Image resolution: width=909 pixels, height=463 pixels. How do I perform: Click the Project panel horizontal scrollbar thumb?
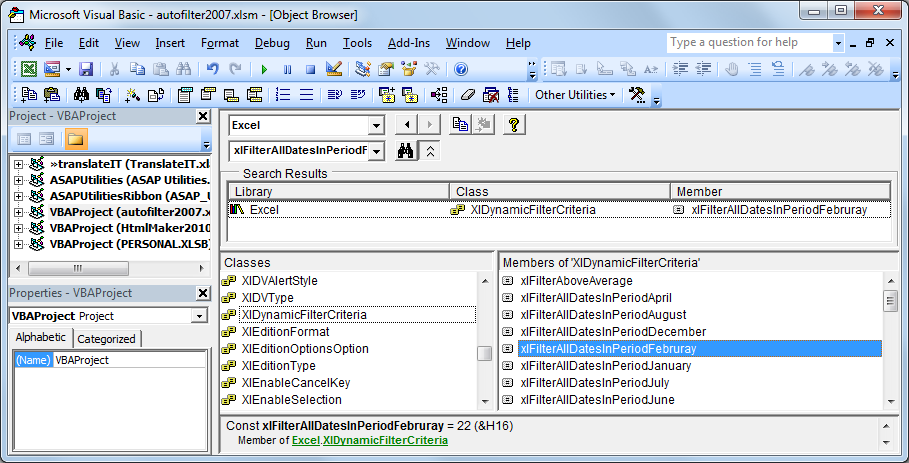point(78,268)
